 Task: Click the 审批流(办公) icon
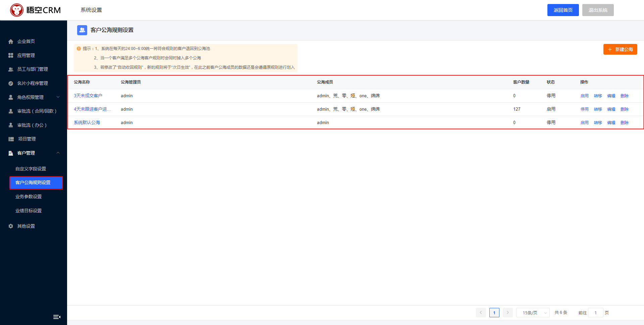click(11, 125)
